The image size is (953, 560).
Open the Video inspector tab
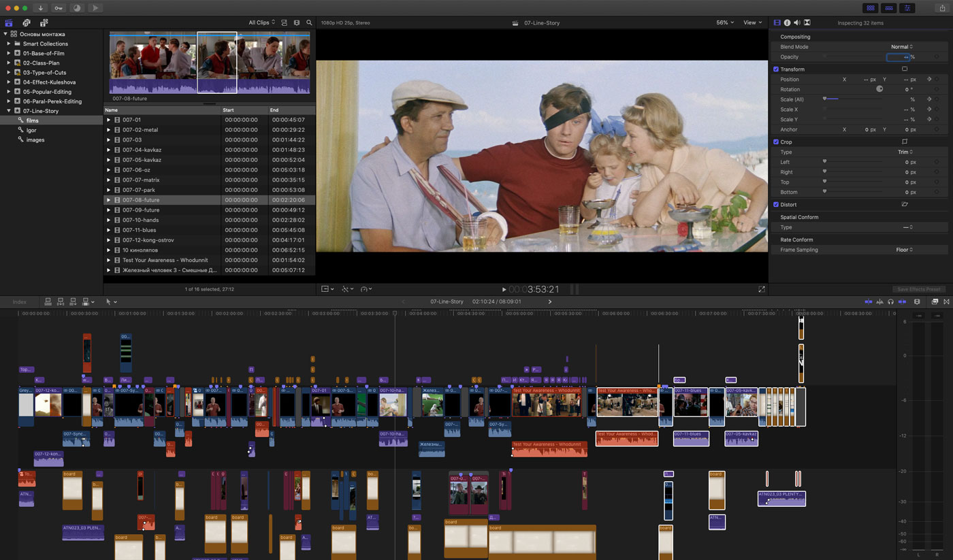point(777,22)
